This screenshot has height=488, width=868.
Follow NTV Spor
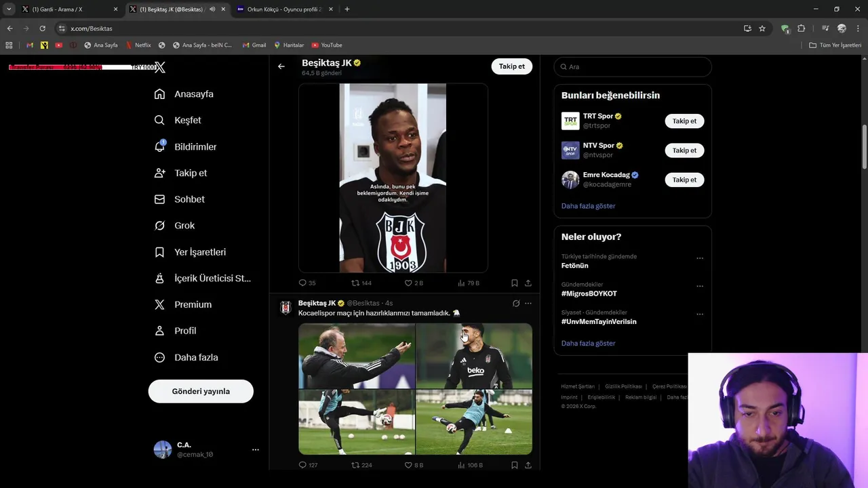coord(684,150)
